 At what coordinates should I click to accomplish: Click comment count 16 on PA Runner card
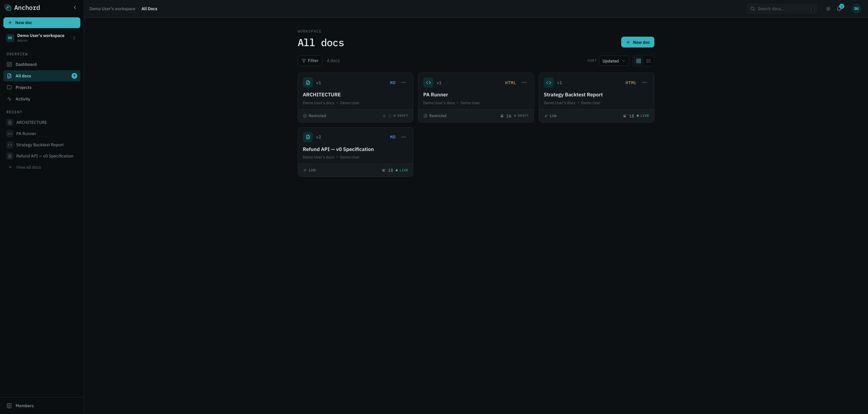pos(506,116)
